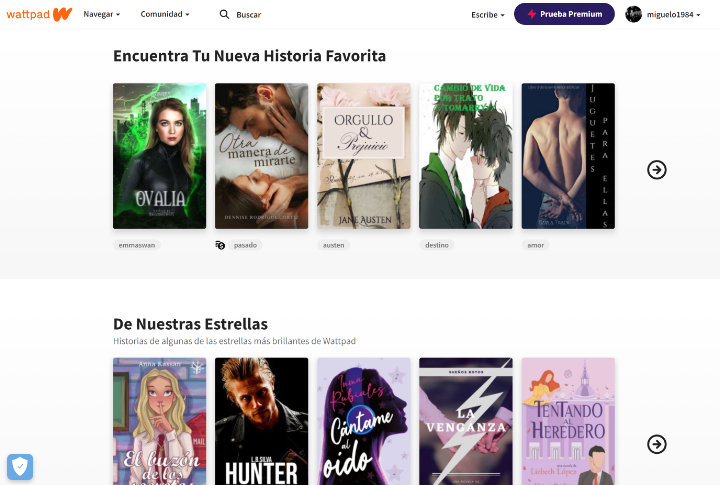Open Cambio de vida por trato cover
720x485 pixels.
(466, 156)
